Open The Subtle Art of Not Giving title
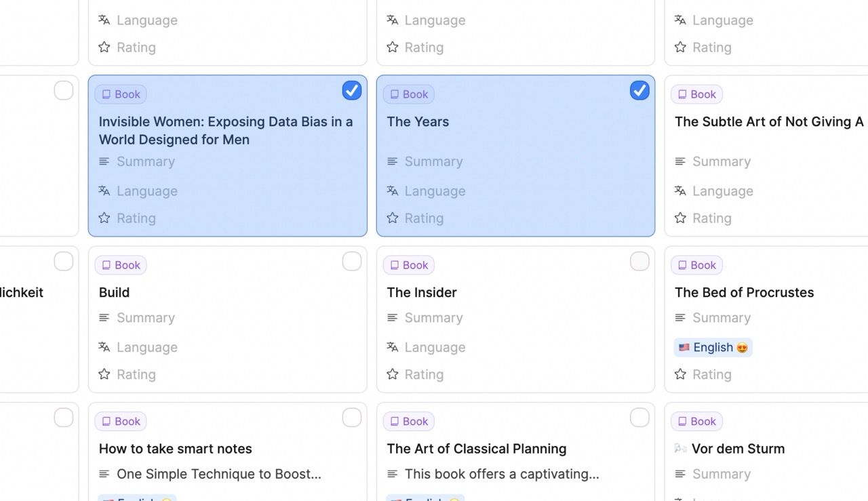868x501 pixels. tap(768, 122)
